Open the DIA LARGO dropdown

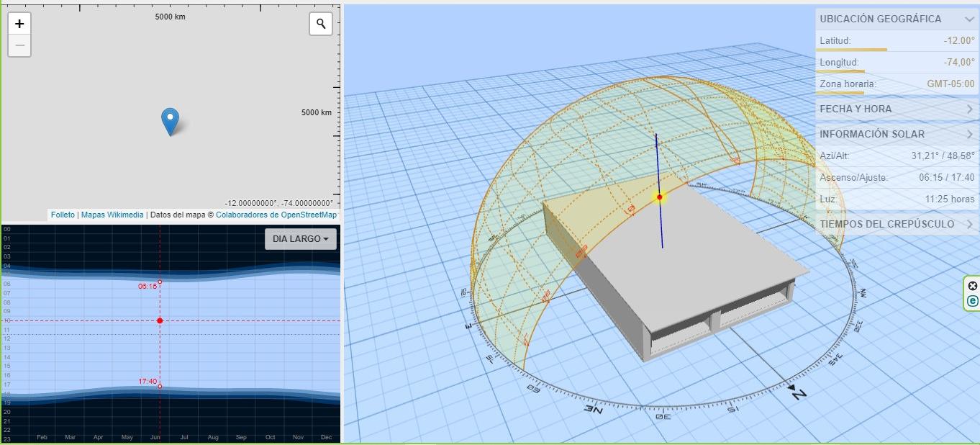(x=300, y=239)
